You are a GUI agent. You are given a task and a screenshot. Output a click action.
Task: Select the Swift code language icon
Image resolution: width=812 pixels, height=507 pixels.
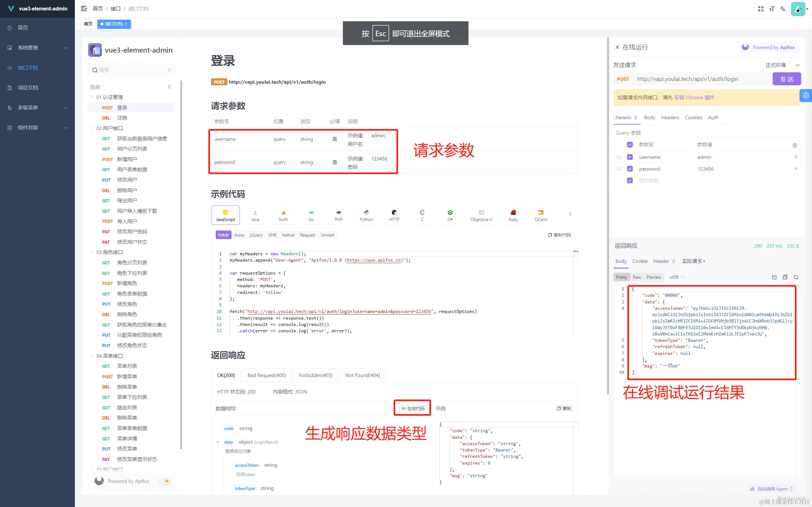[283, 215]
